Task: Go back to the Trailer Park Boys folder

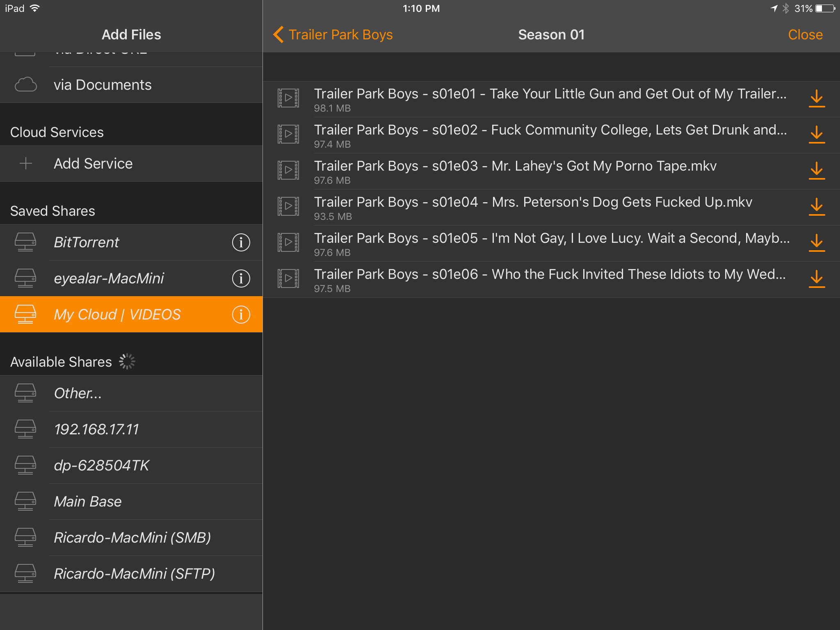Action: click(x=333, y=35)
